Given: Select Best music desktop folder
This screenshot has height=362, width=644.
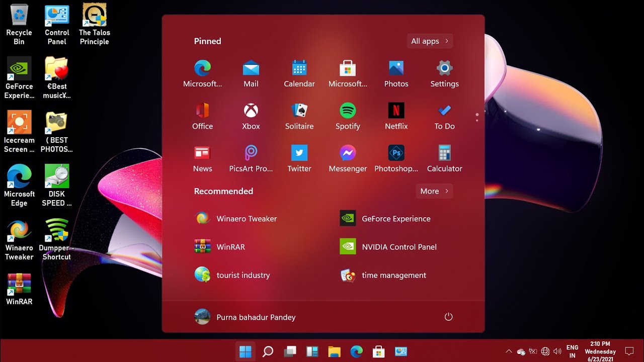Looking at the screenshot, I should point(57,78).
